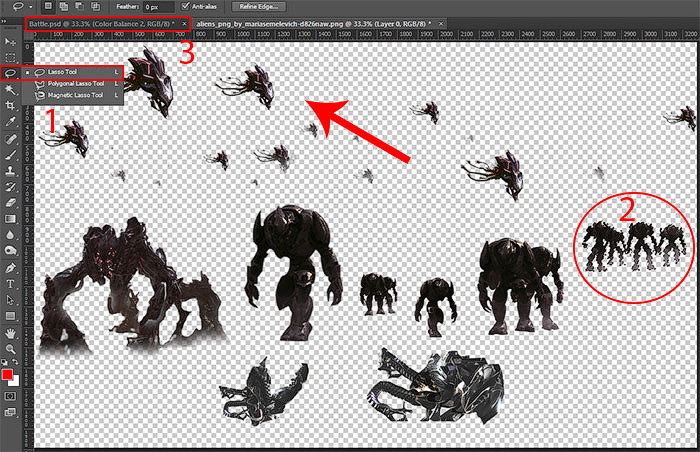Choose Polygonal Lasso Tool from the flyout

point(73,84)
